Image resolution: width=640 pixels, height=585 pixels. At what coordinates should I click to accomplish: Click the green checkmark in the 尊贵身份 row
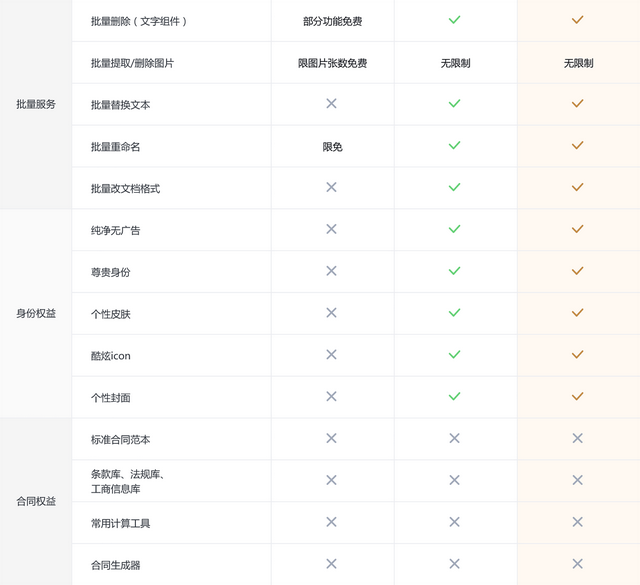pyautogui.click(x=454, y=271)
